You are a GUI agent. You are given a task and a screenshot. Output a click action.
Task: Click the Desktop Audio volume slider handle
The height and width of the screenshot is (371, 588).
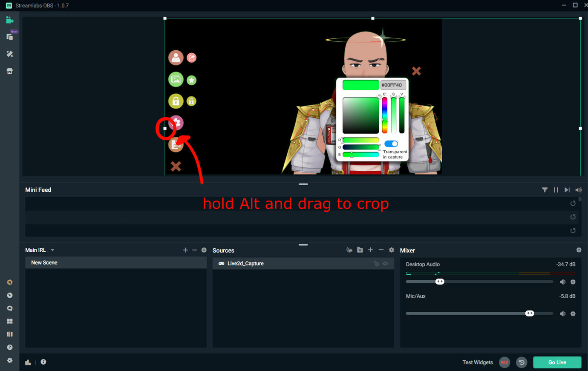coord(440,282)
